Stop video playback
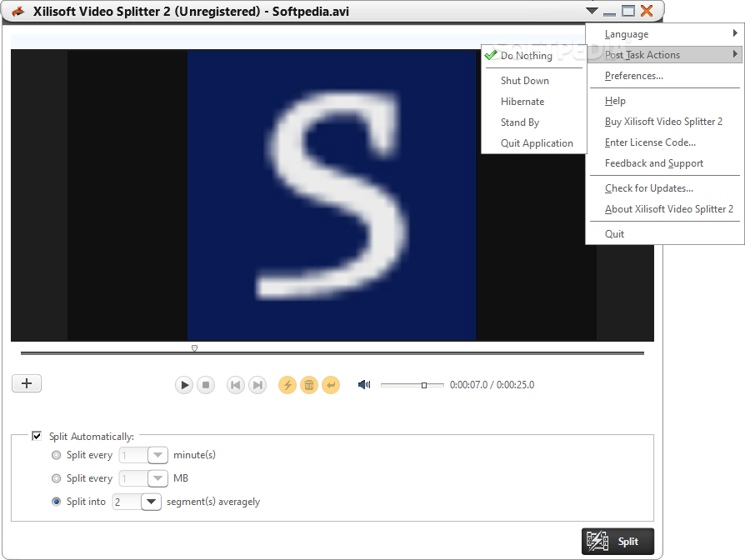Screen dimensions: 745x560 [206, 385]
